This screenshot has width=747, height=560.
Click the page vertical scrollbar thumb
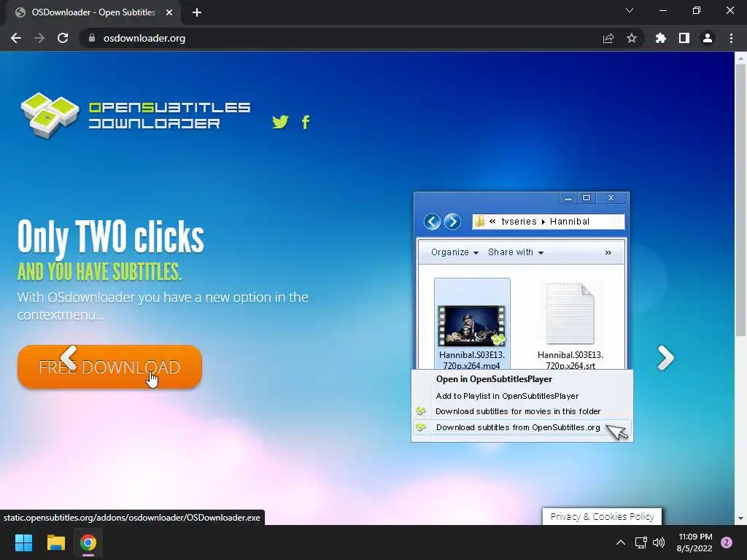pos(740,200)
